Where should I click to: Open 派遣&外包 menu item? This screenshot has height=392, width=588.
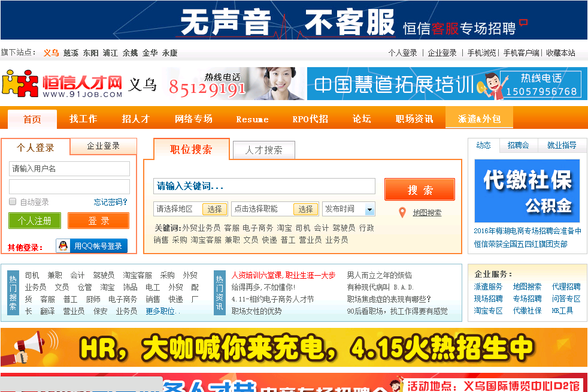(479, 119)
